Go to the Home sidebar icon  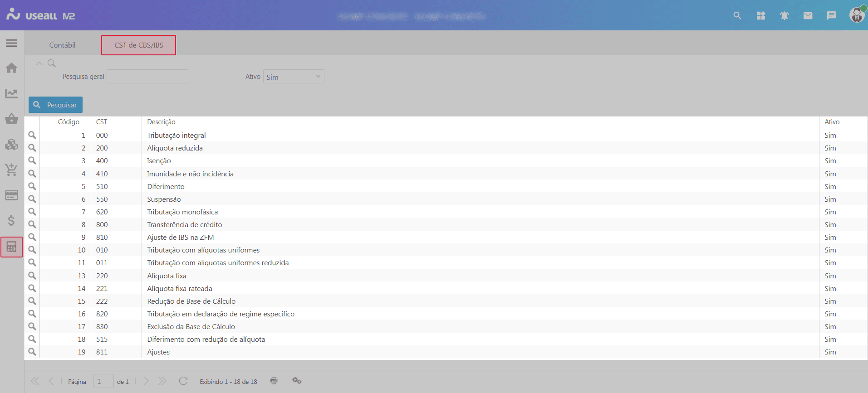pos(12,68)
